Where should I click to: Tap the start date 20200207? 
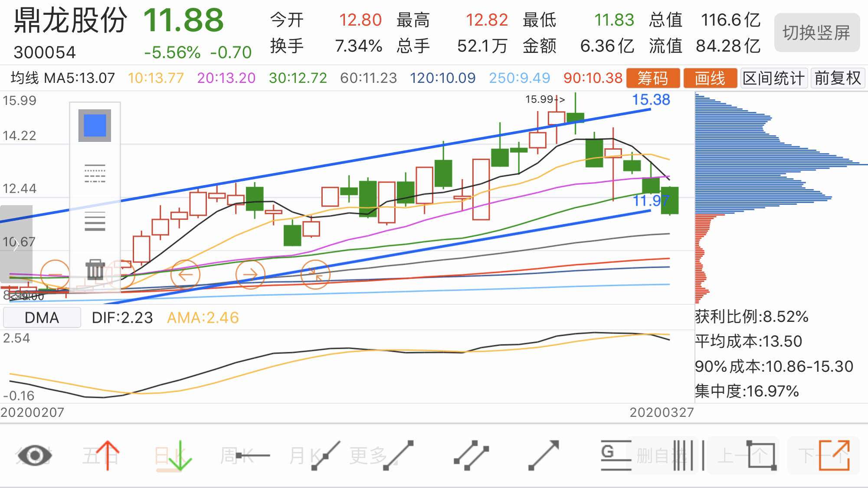(33, 412)
